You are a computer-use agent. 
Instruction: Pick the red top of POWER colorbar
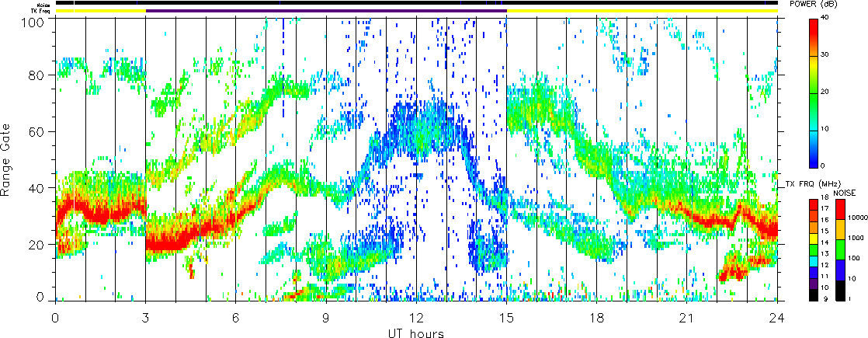pos(813,28)
